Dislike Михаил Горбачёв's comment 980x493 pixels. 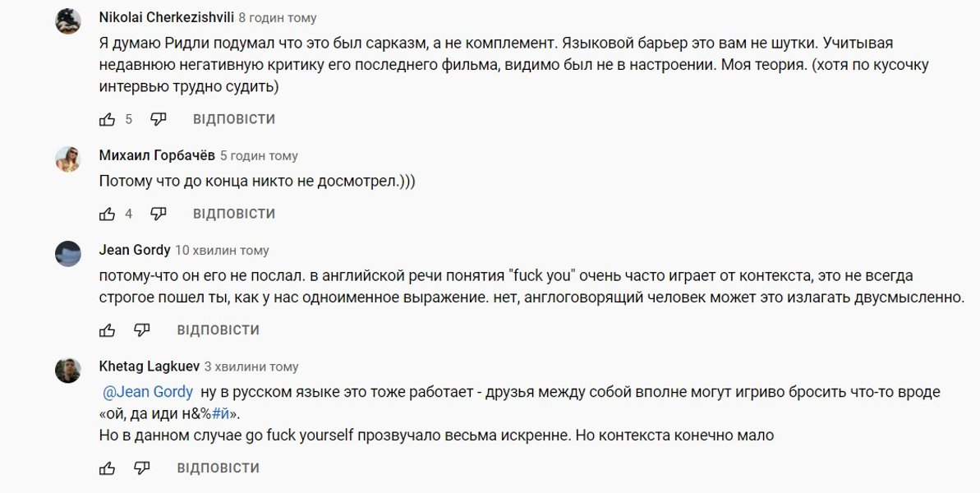coord(159,214)
